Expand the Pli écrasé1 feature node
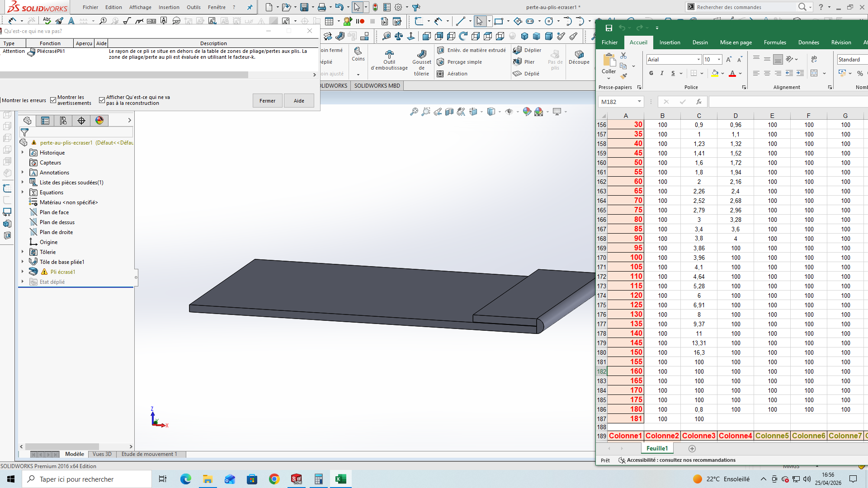Screen dimensions: 868x488 (23, 272)
